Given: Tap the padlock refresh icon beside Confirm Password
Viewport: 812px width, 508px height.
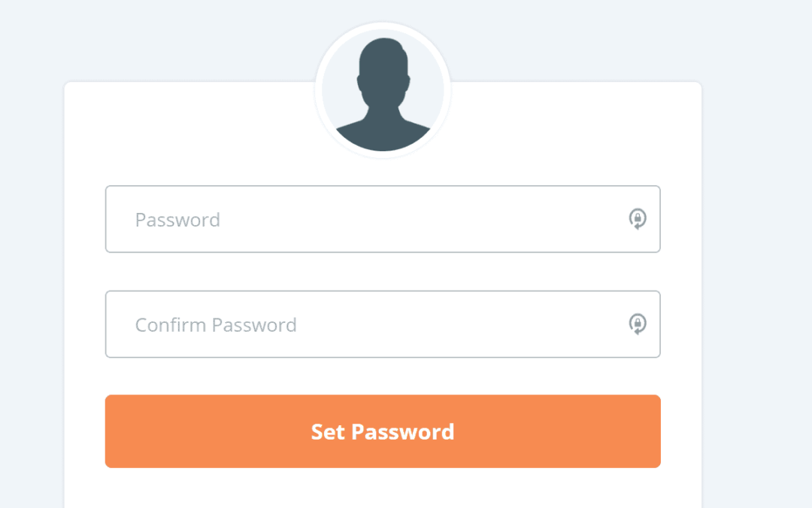Looking at the screenshot, I should (638, 324).
